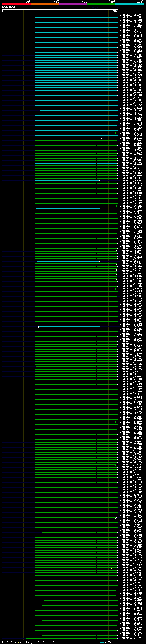
Task: Click label UniRef100_Q4SGI0
Action: point(131,371)
